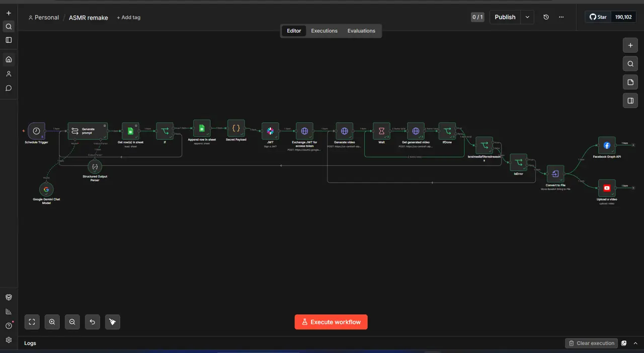Select the IsError node
Viewport: 644px width, 353px height.
(518, 162)
